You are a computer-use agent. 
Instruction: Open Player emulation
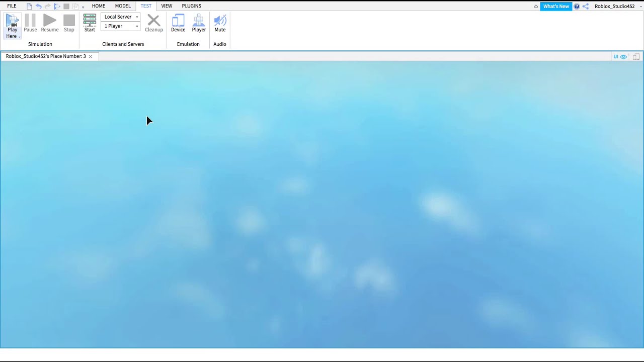tap(199, 24)
